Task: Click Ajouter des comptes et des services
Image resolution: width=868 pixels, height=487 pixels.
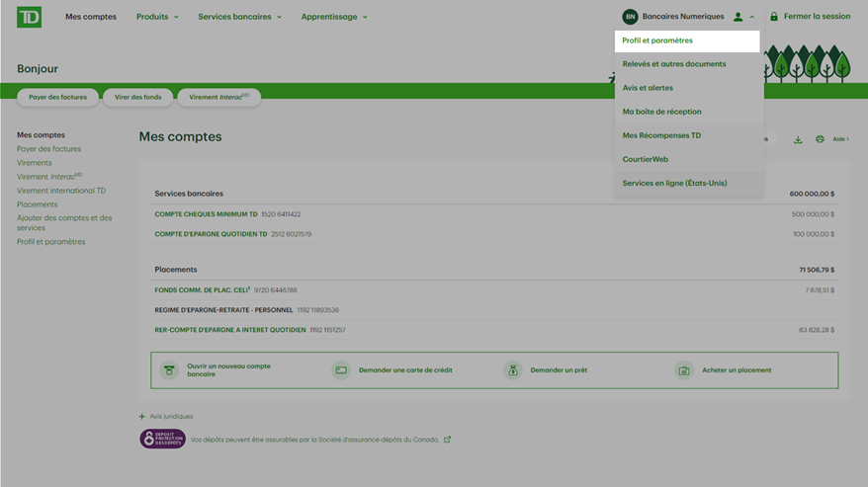Action: tap(64, 223)
